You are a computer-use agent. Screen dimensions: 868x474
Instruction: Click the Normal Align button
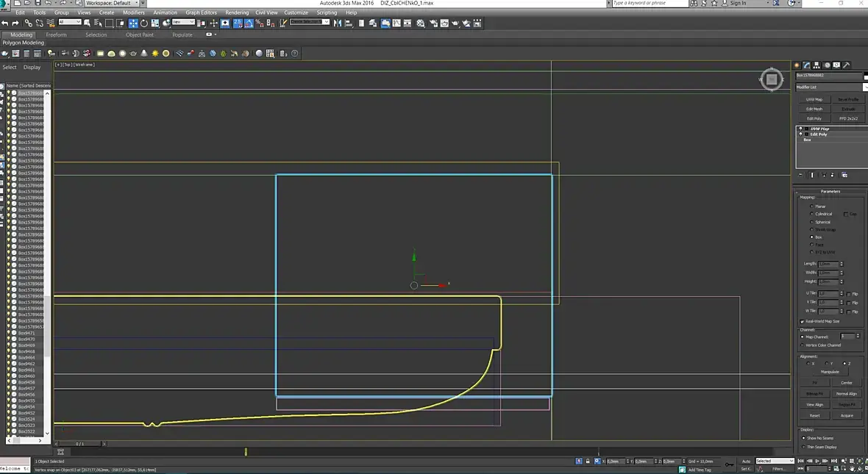tap(847, 394)
